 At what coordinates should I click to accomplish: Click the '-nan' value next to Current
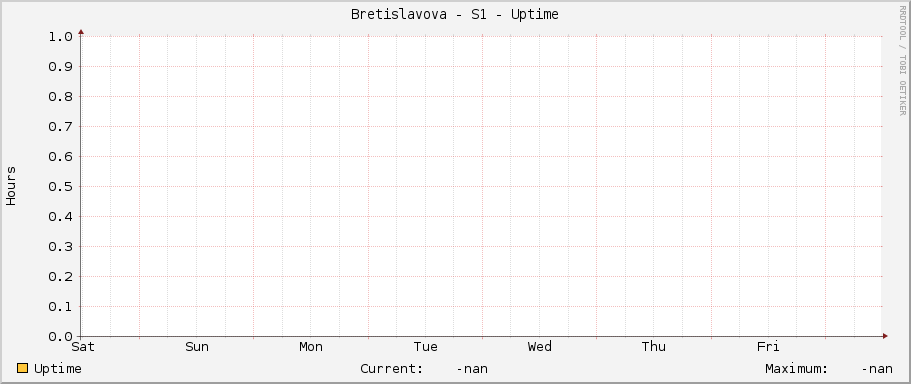tap(472, 369)
